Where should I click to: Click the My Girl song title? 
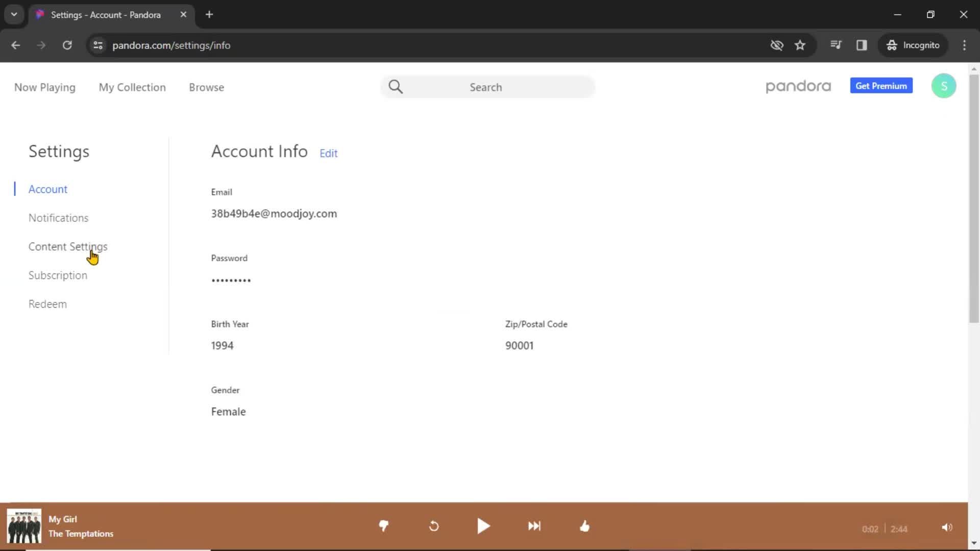(x=63, y=519)
